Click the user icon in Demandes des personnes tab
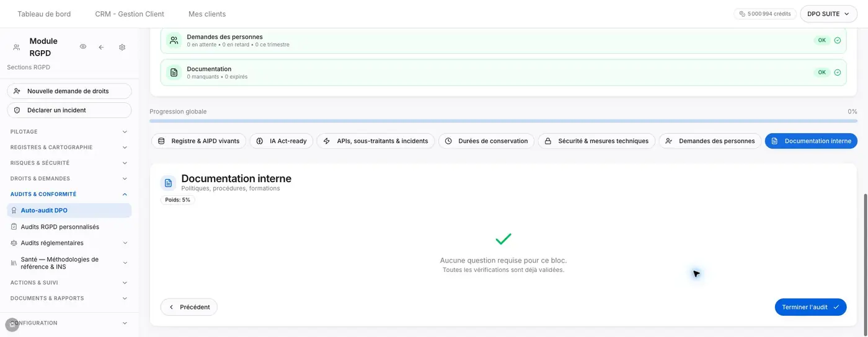Screen dimensions: 868x337 coord(669,141)
